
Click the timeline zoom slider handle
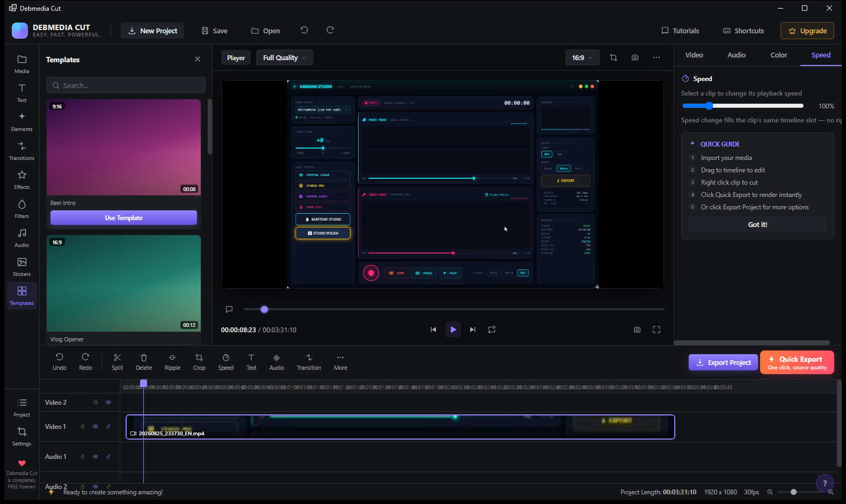(793, 492)
